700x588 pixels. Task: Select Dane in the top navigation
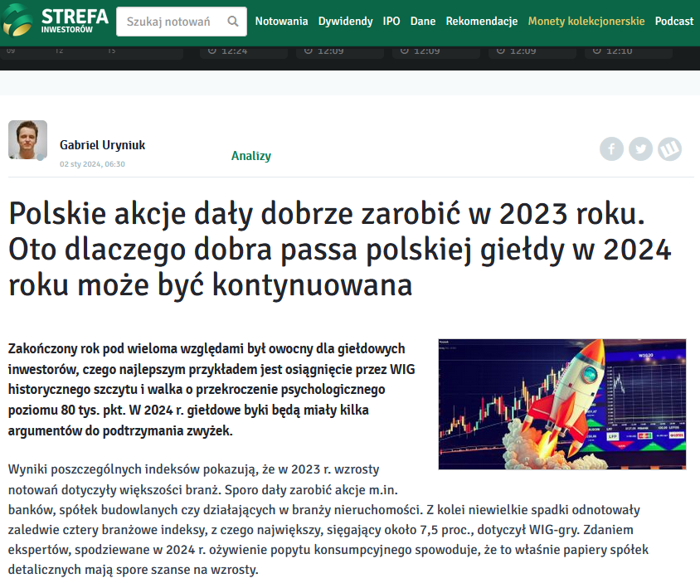[423, 22]
